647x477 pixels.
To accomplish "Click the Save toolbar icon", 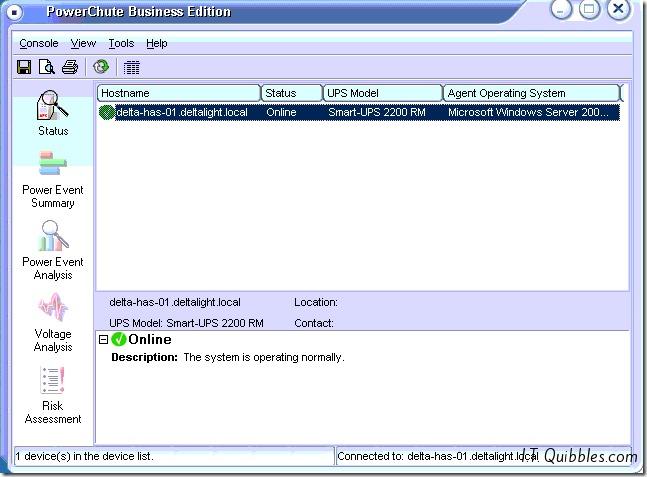I will [x=24, y=67].
